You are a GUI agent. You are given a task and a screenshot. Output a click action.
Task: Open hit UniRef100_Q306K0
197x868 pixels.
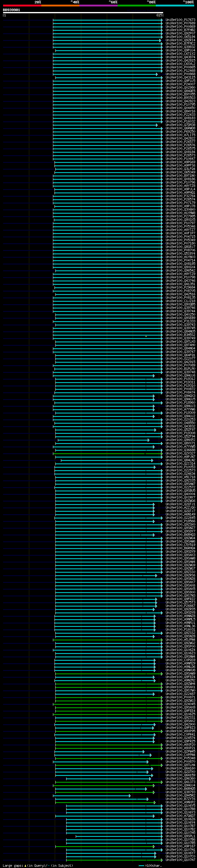(180, 210)
